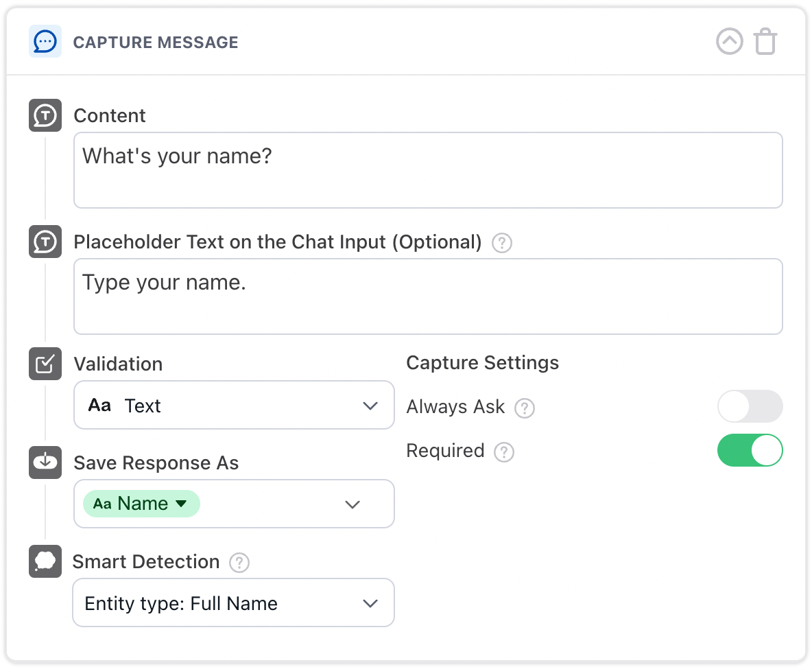Click the Content text message icon
The width and height of the screenshot is (812, 667).
45,115
